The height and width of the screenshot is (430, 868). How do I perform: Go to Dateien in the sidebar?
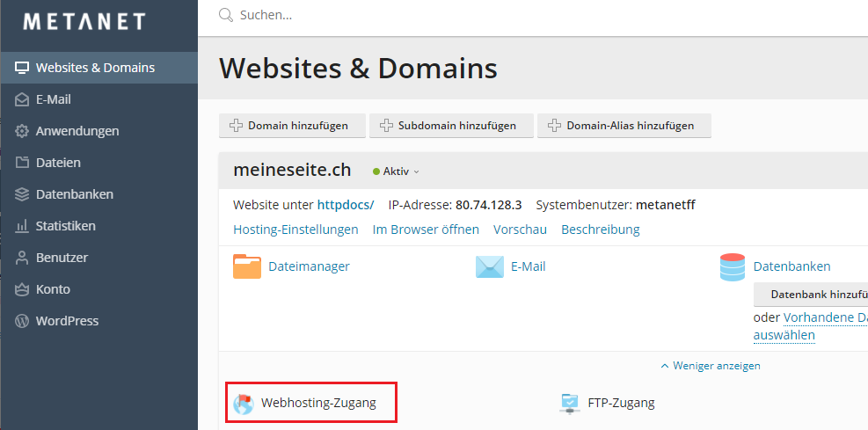point(58,163)
